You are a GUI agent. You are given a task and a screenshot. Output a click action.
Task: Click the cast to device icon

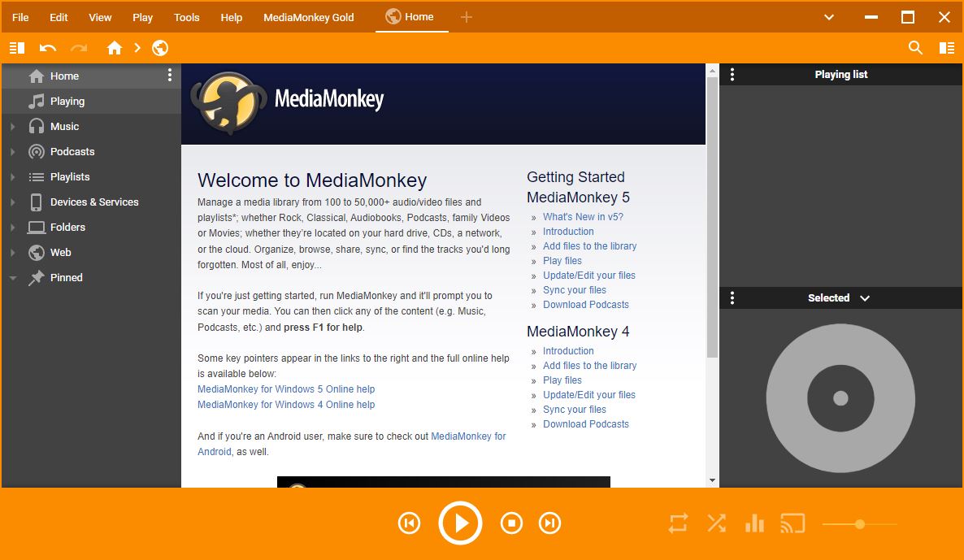tap(792, 523)
